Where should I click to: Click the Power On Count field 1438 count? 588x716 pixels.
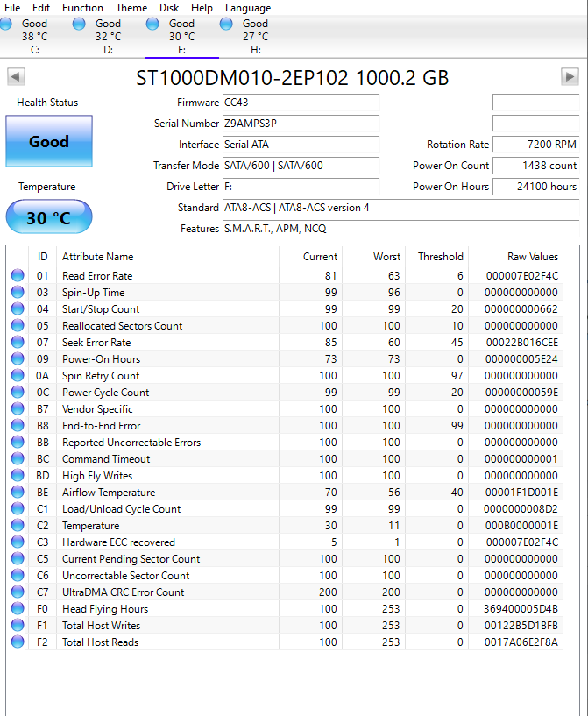click(536, 166)
